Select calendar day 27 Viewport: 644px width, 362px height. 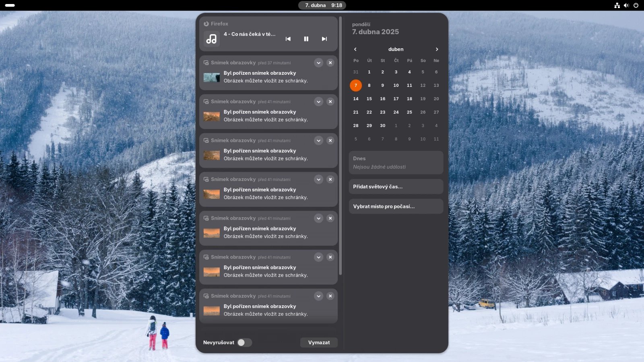point(436,112)
